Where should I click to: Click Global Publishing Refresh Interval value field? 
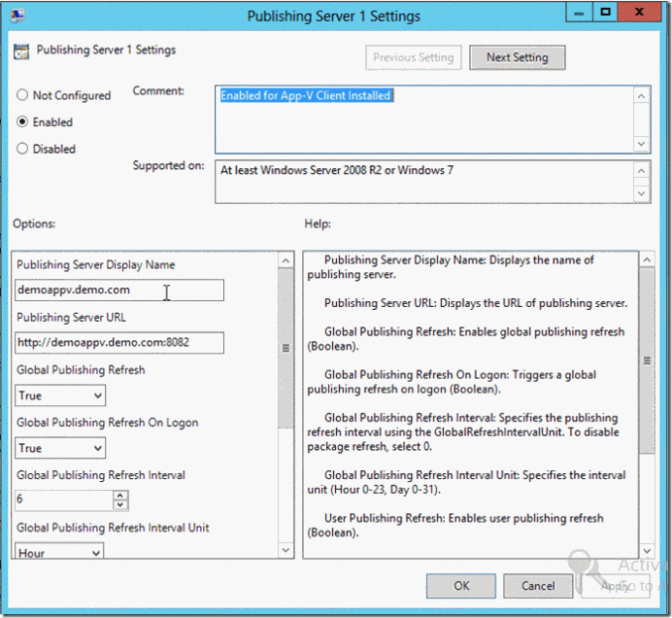pos(64,499)
